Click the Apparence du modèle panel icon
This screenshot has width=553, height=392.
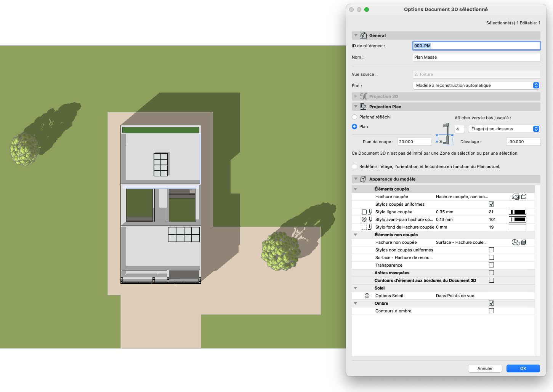[363, 179]
